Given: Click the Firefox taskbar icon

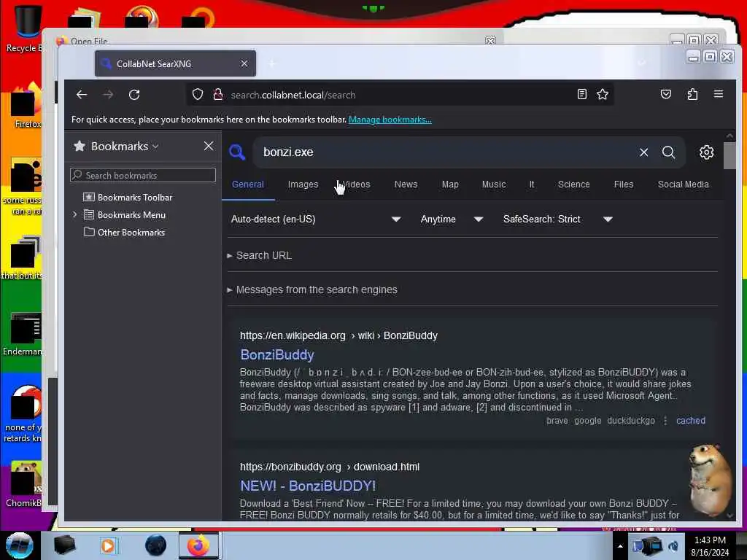Looking at the screenshot, I should (198, 545).
